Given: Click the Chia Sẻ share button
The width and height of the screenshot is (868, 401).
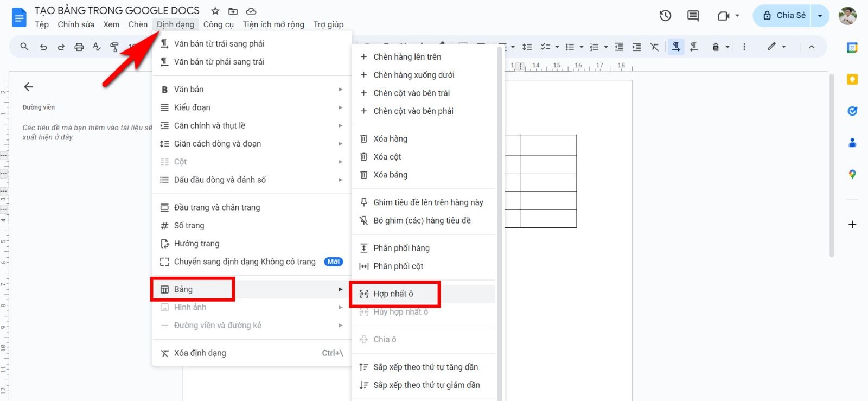Looking at the screenshot, I should [x=782, y=16].
